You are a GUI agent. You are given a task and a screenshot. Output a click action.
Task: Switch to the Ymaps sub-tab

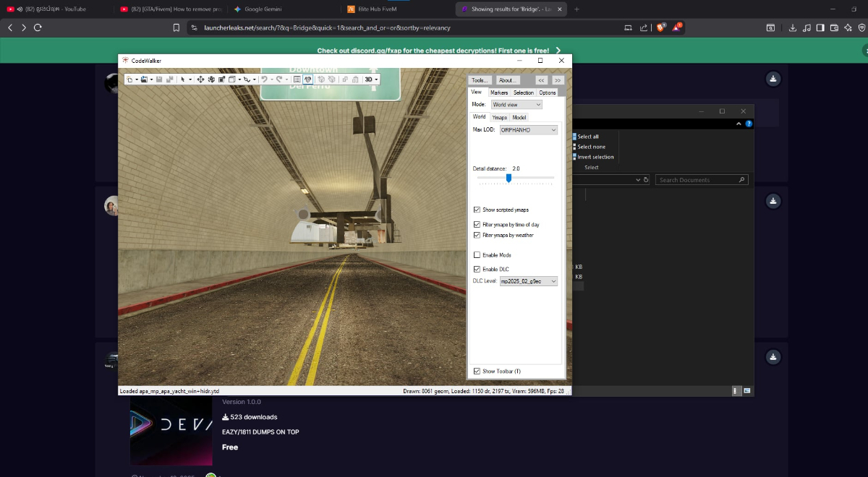(499, 117)
